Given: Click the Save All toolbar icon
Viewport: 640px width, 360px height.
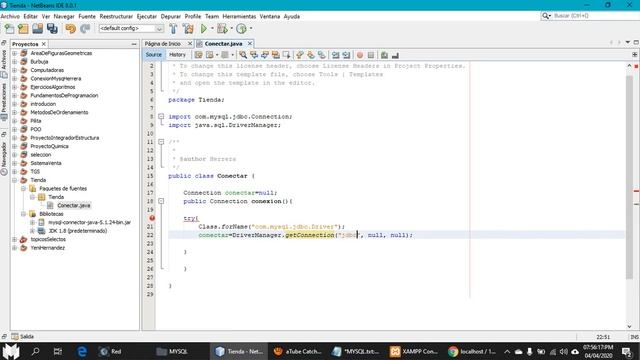Looking at the screenshot, I should pyautogui.click(x=52, y=29).
